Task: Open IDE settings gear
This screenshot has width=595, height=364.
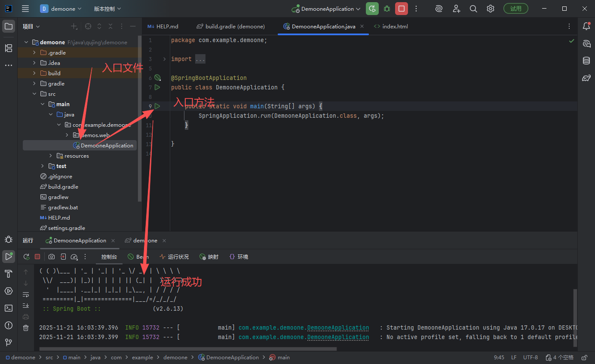Action: [491, 9]
